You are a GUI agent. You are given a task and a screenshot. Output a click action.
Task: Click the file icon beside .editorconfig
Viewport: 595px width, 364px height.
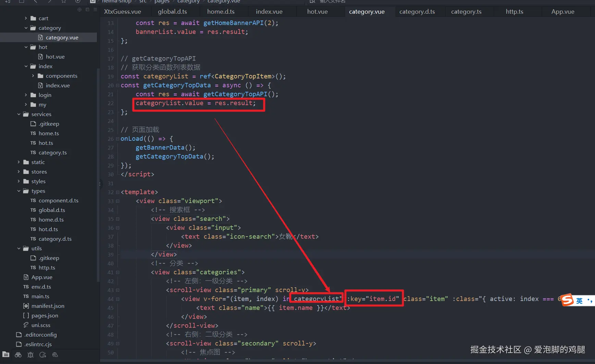click(x=19, y=335)
